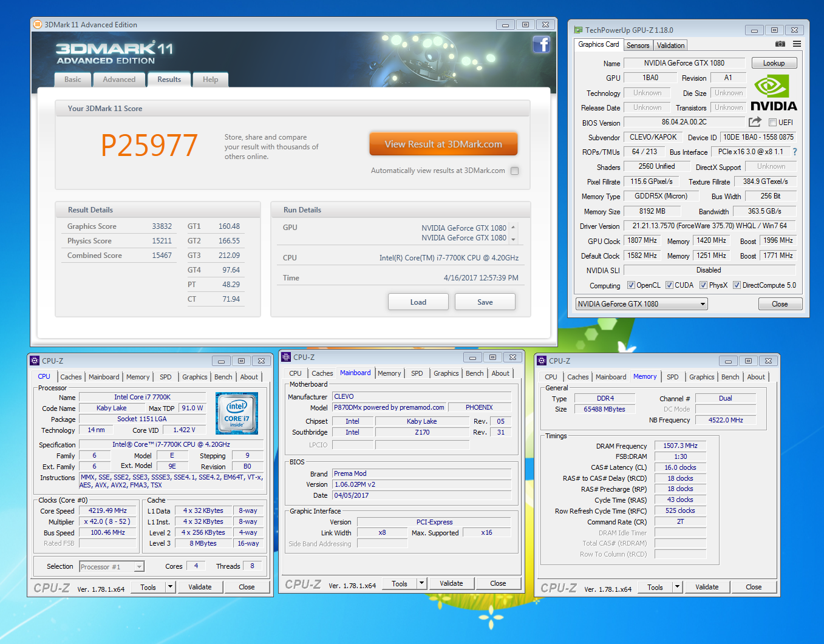Enable automatically view results at 3DMark.com
This screenshot has width=824, height=644.
(x=515, y=171)
